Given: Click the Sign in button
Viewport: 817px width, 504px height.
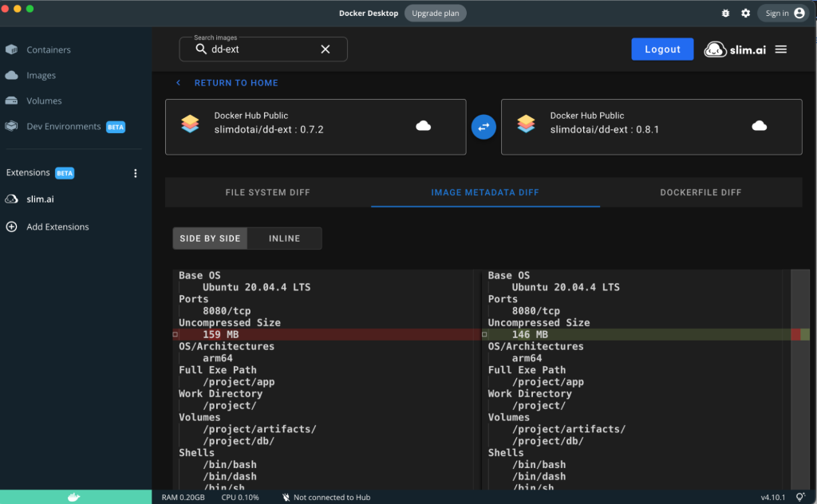Looking at the screenshot, I should coord(784,13).
